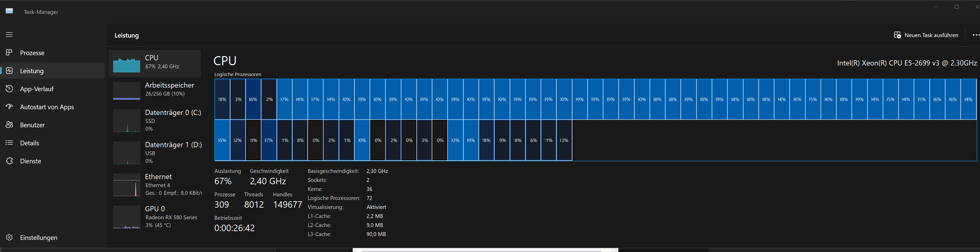Click the Einstellungen gear icon
The height and width of the screenshot is (252, 980).
10,238
